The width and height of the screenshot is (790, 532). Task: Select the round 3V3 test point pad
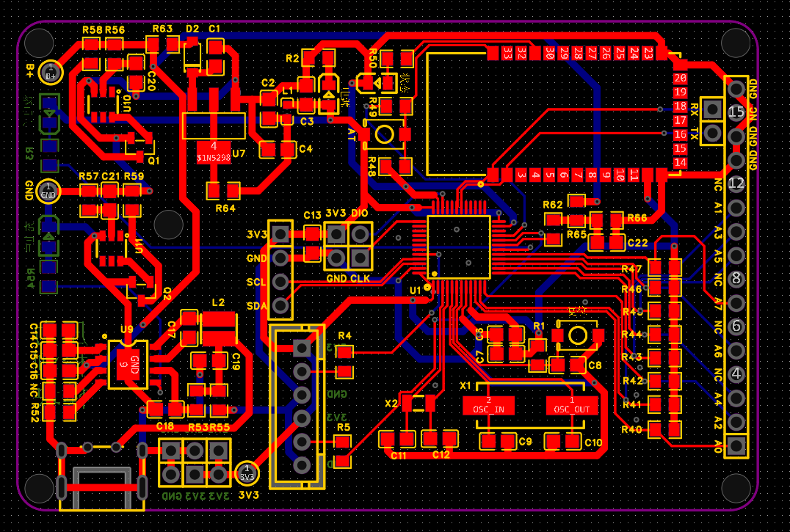point(247,473)
